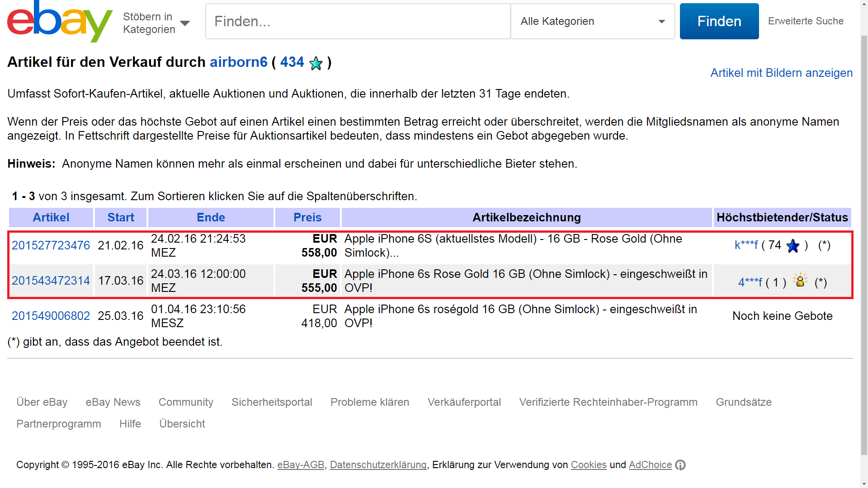Open item 201543472314
868x488 pixels.
pyautogui.click(x=51, y=281)
